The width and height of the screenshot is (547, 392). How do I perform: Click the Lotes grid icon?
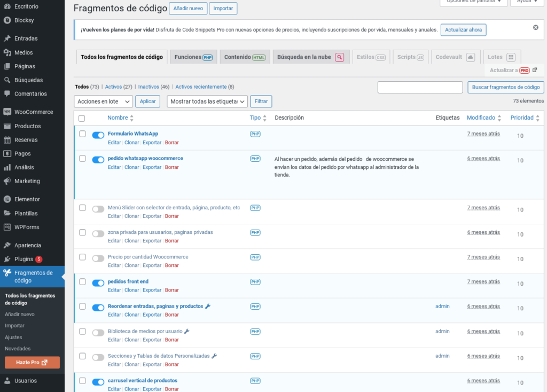click(x=511, y=57)
